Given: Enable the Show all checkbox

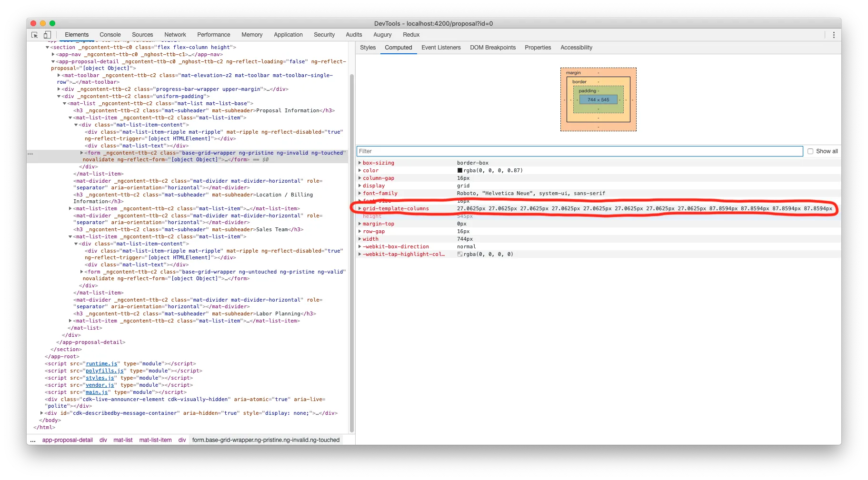Looking at the screenshot, I should click(x=810, y=151).
